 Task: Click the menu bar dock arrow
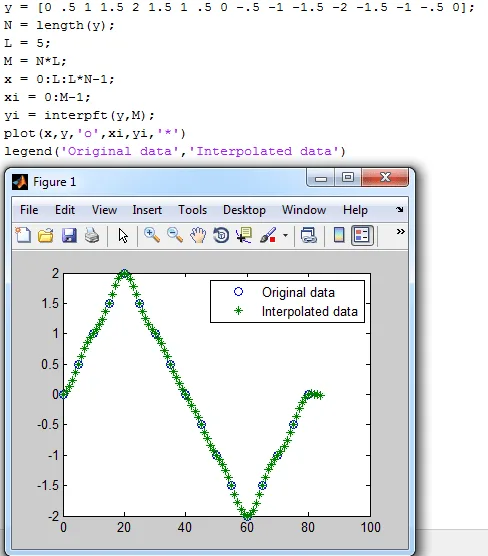[400, 210]
